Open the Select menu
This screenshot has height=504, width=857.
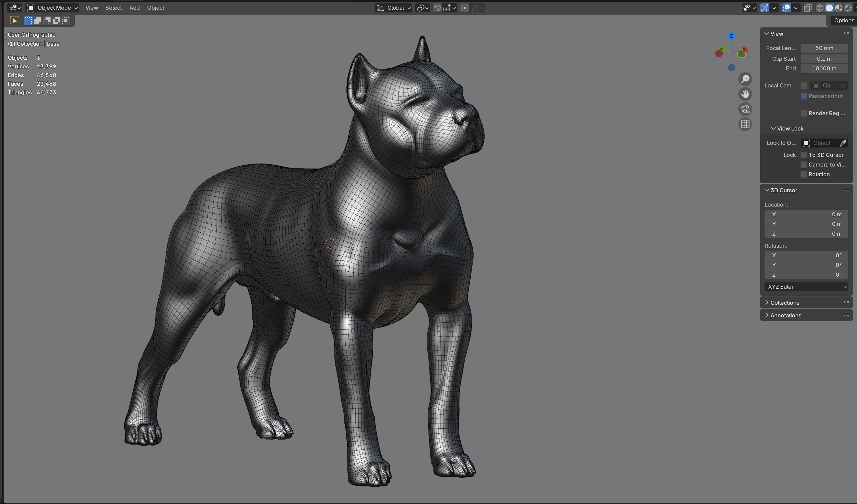(x=113, y=8)
